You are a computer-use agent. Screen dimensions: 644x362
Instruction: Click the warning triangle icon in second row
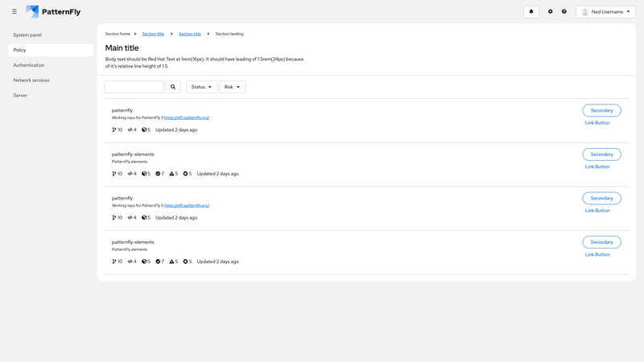click(x=172, y=174)
